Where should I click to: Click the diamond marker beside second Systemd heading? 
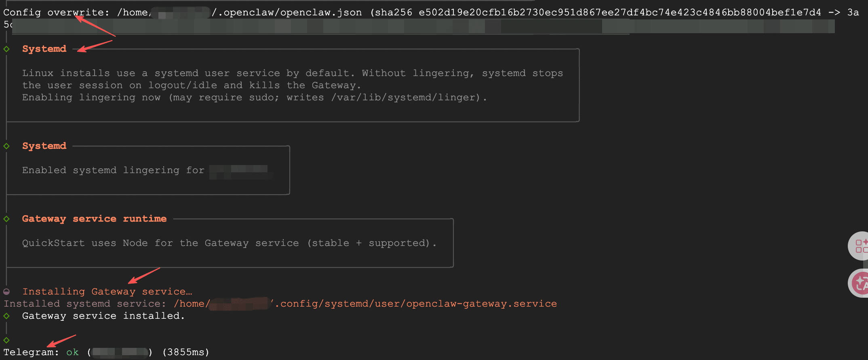click(x=6, y=146)
